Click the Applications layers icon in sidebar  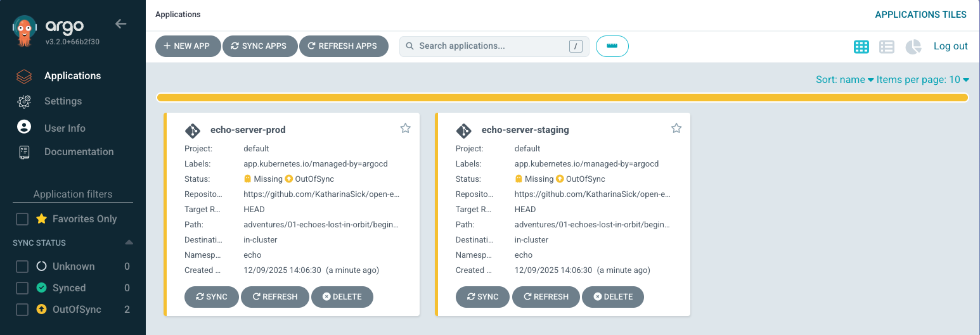coord(24,76)
